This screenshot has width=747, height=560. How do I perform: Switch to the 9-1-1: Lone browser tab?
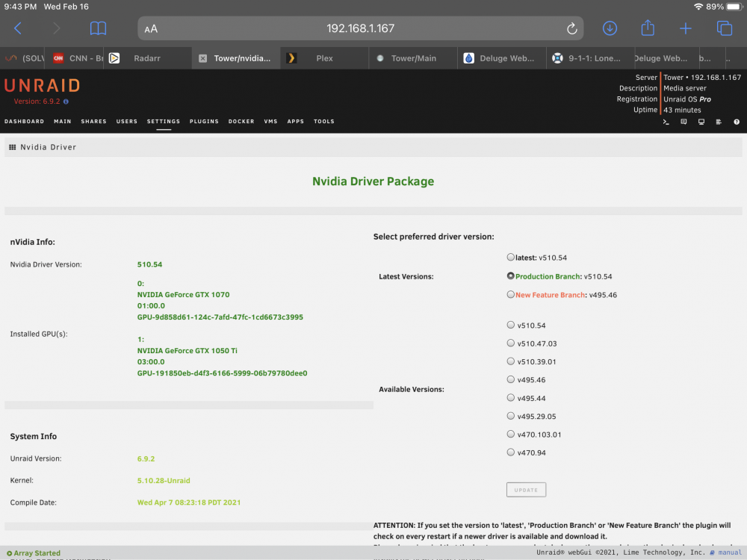click(590, 58)
